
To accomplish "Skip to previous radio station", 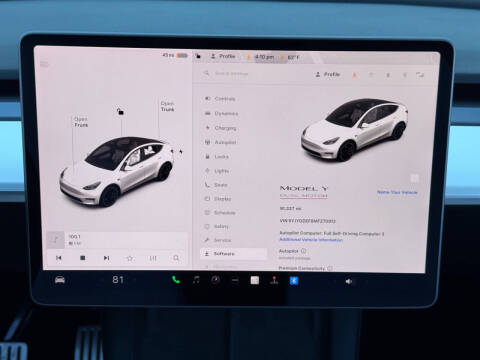I will [x=59, y=258].
